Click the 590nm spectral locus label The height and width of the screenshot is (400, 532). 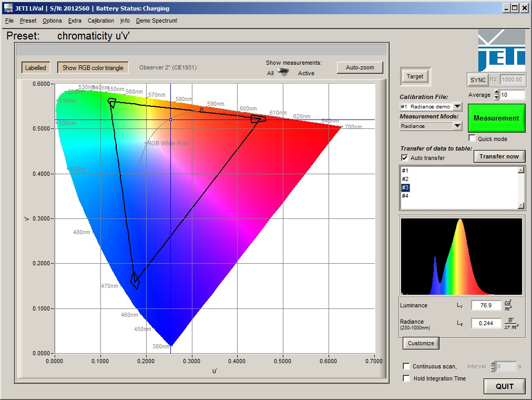coord(216,104)
